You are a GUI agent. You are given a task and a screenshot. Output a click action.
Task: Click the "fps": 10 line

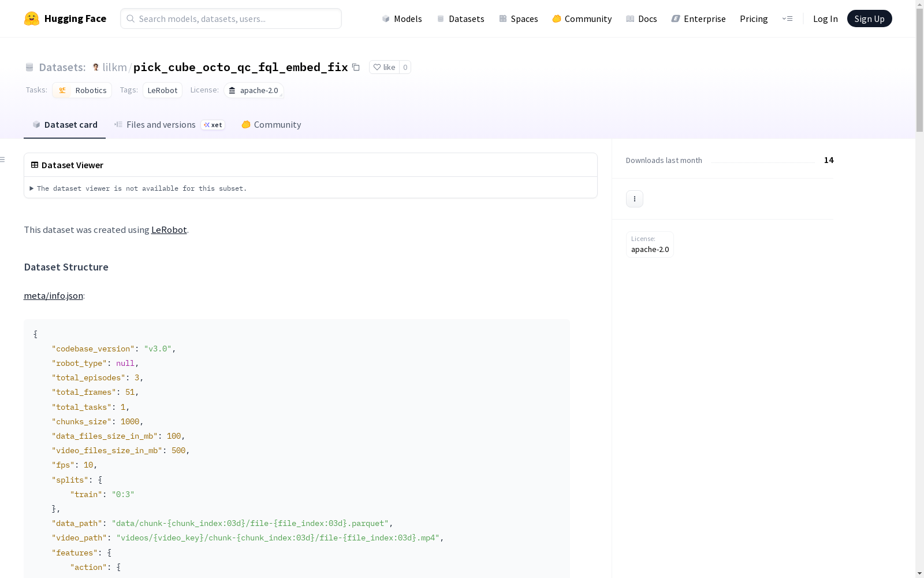[x=74, y=465]
